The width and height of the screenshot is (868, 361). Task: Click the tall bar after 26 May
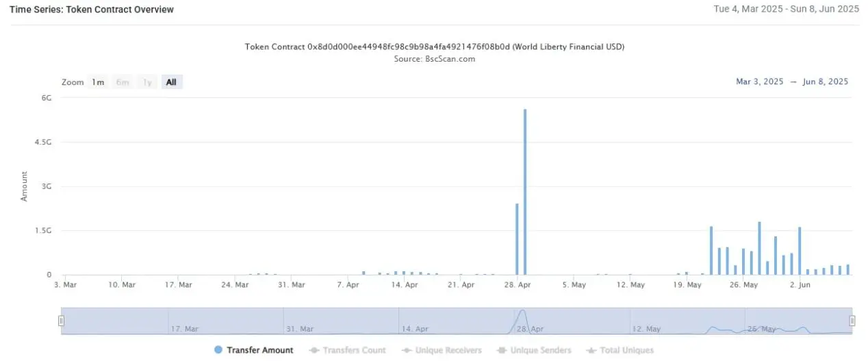(759, 248)
